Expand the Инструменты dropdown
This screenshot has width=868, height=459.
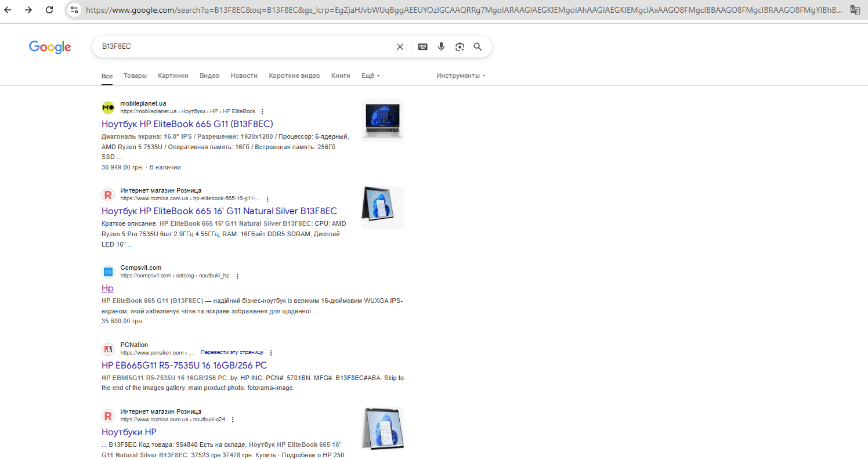pyautogui.click(x=461, y=76)
